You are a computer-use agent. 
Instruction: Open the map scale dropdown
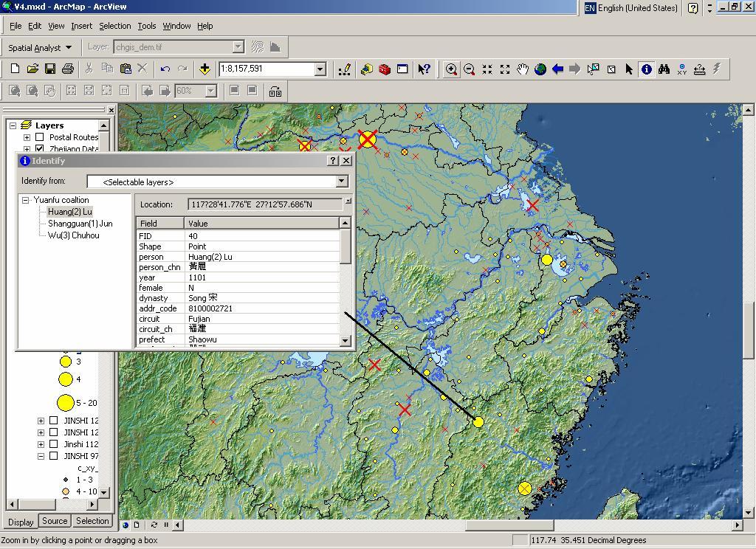point(320,69)
